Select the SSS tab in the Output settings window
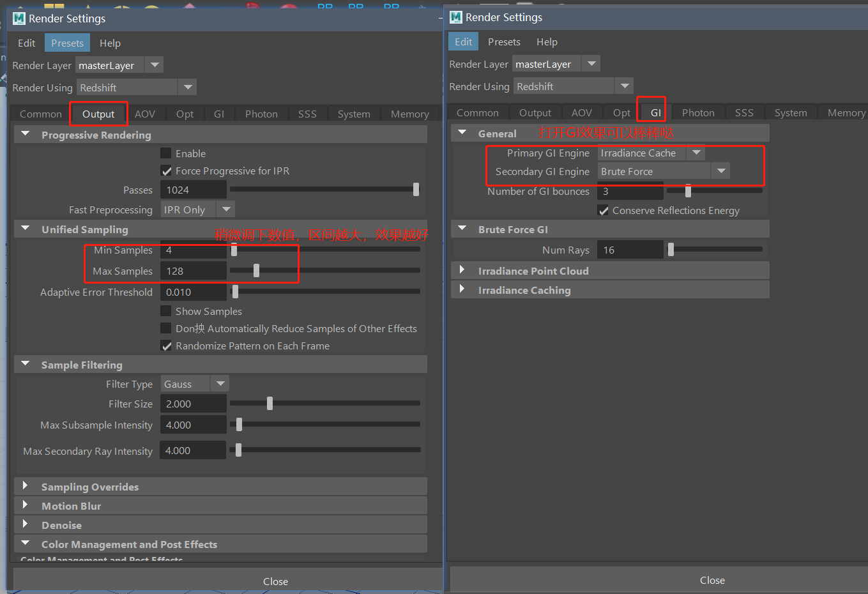This screenshot has width=868, height=594. (307, 114)
